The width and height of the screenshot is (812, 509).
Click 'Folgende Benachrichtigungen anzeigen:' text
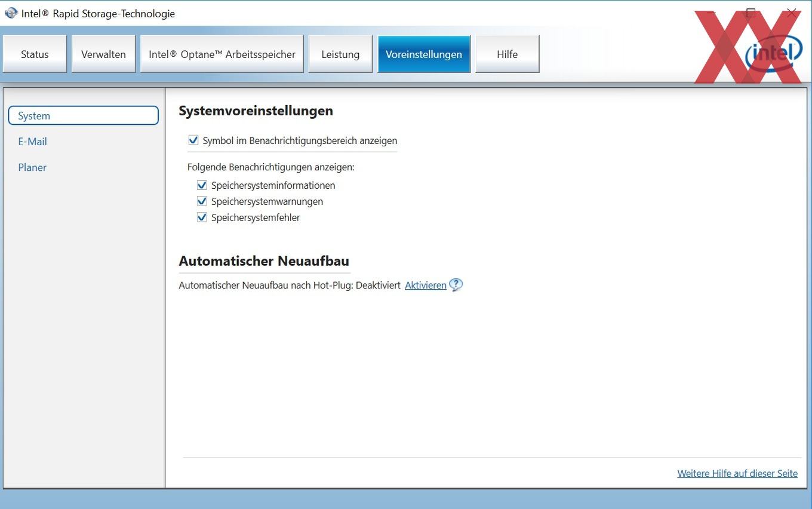271,167
